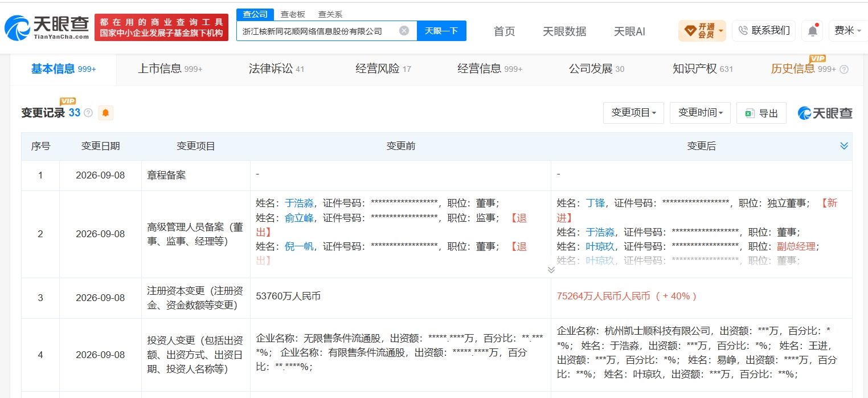Click the TianYanCha logo
Screen dimensions: 868x398
(47, 27)
